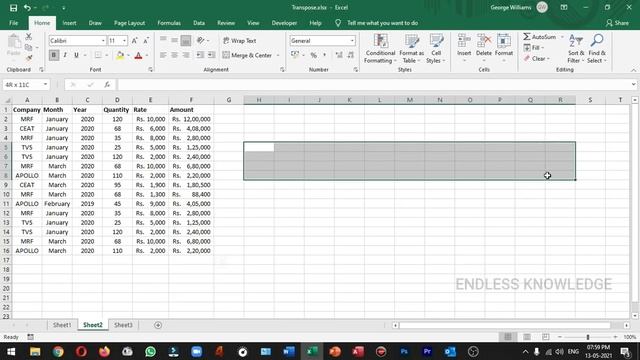Click Merge & Center
640x360 pixels.
coord(247,55)
